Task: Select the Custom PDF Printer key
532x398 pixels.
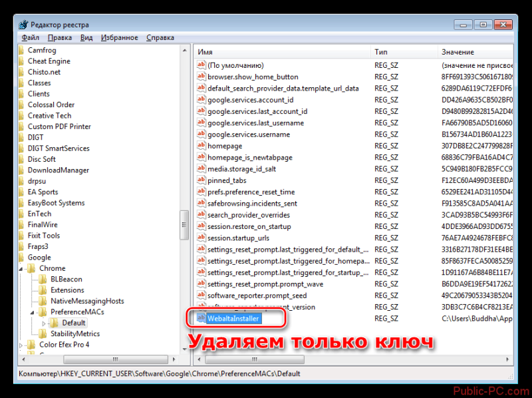Action: click(x=59, y=126)
